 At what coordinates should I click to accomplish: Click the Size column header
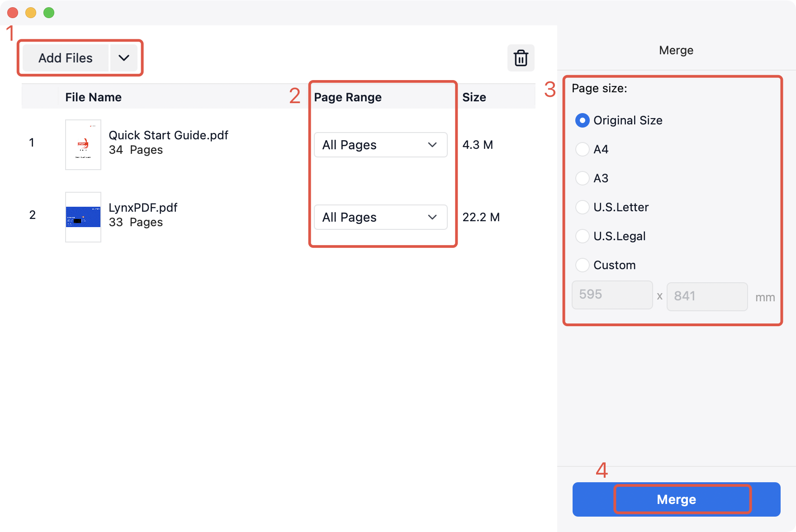(x=474, y=97)
